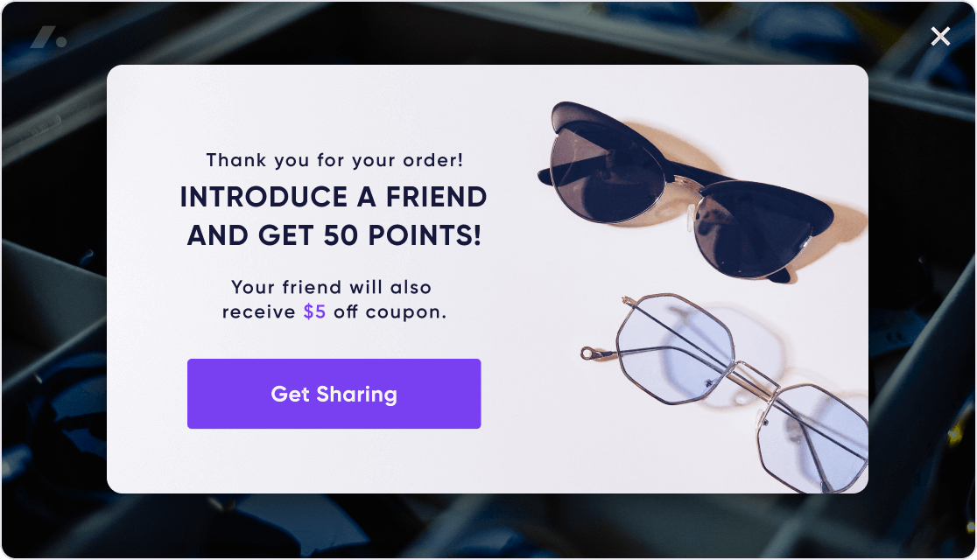Click the "off coupon." text

click(390, 311)
